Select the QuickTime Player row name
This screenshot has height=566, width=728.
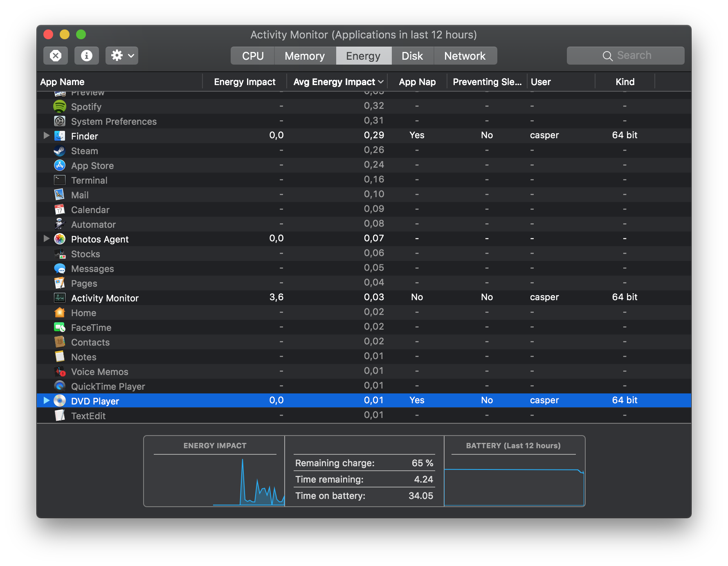click(x=108, y=386)
